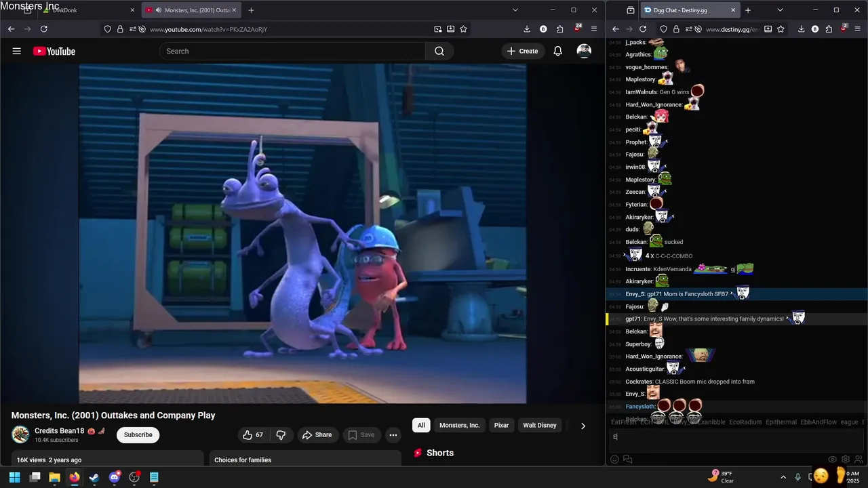Screen dimensions: 868x488
Task: Open extensions puzzle icon in YouTube window
Action: click(x=559, y=29)
